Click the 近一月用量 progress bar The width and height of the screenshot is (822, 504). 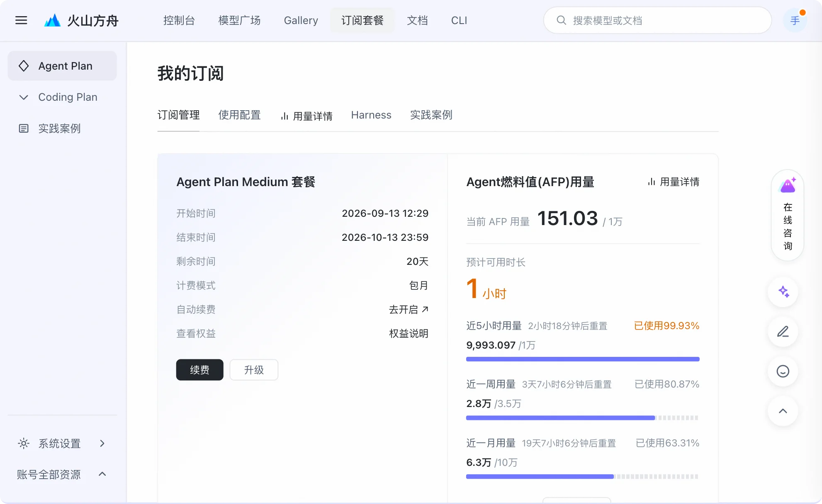click(583, 477)
